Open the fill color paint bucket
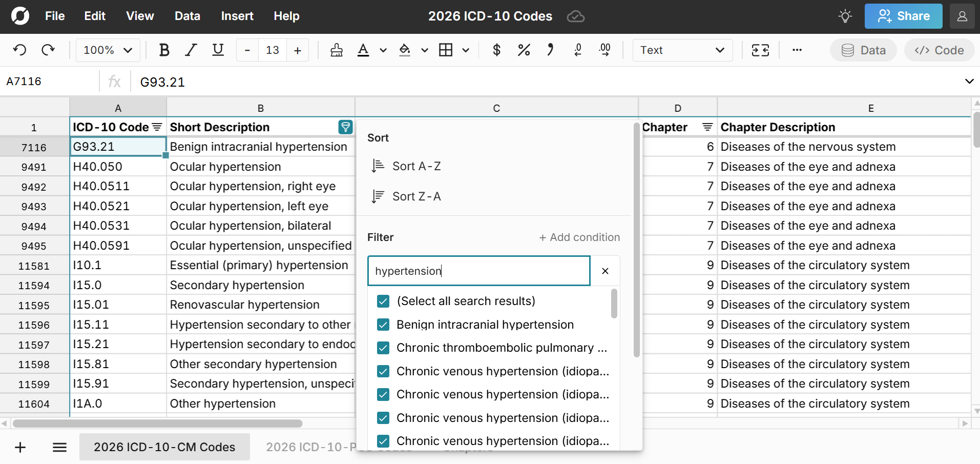980x464 pixels. (x=405, y=50)
